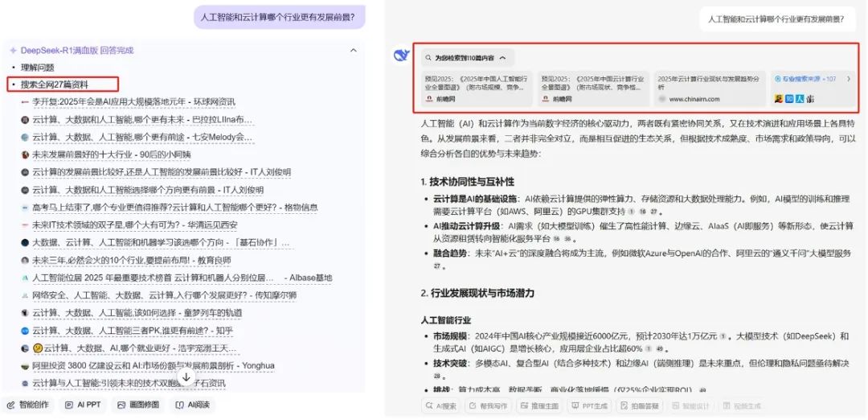
Task: Click the scroll-down arrow button in left panel
Action: pos(186,377)
